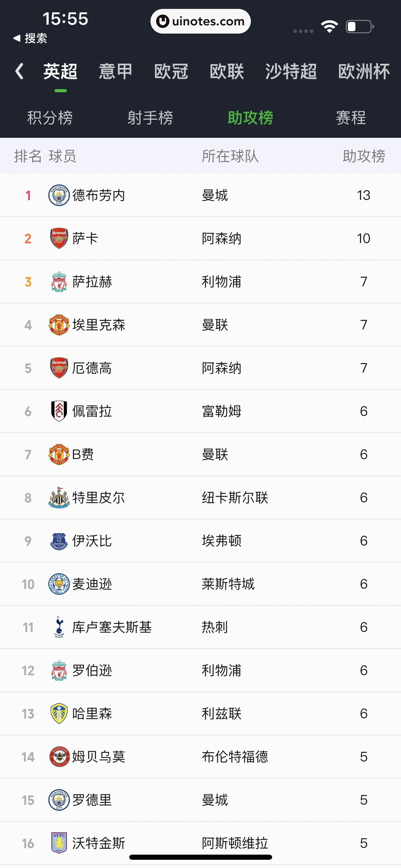The width and height of the screenshot is (401, 868).
Task: Tap the back chevron arrow
Action: tap(20, 71)
